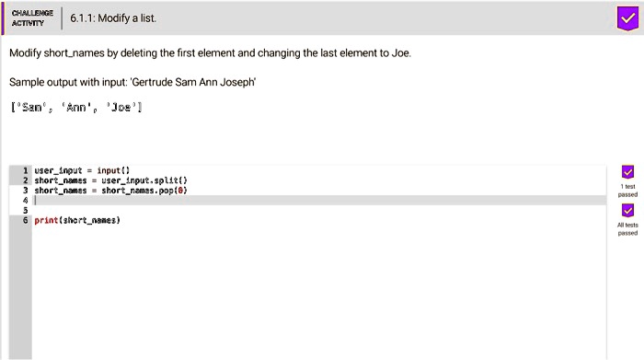This screenshot has width=644, height=360.
Task: Click the 'All tests passed' text label
Action: click(627, 229)
